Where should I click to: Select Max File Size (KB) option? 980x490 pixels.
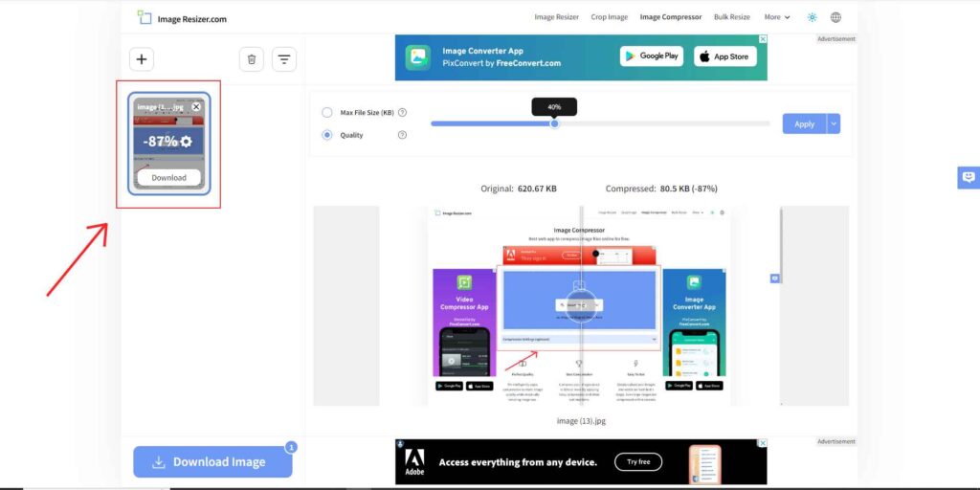327,113
